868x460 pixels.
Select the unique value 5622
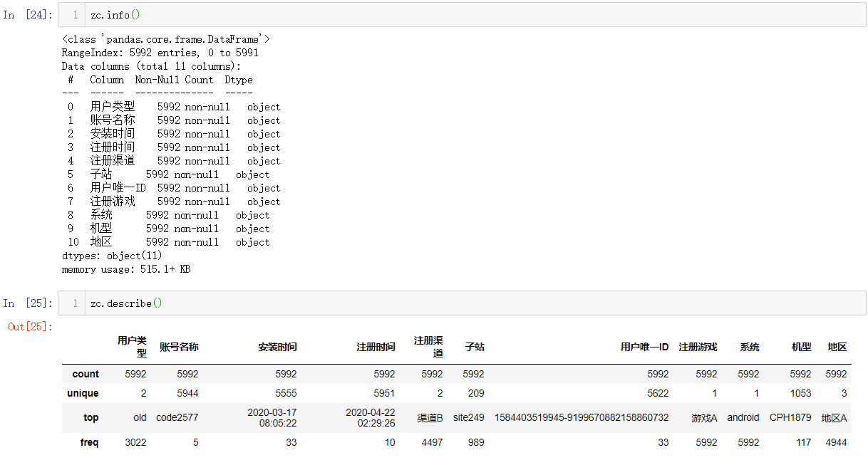[658, 393]
